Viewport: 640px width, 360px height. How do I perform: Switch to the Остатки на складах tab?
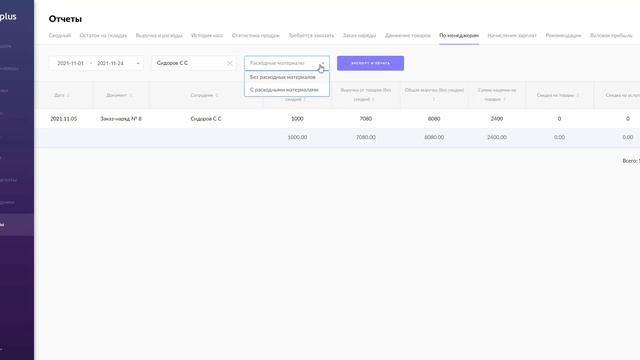(103, 36)
